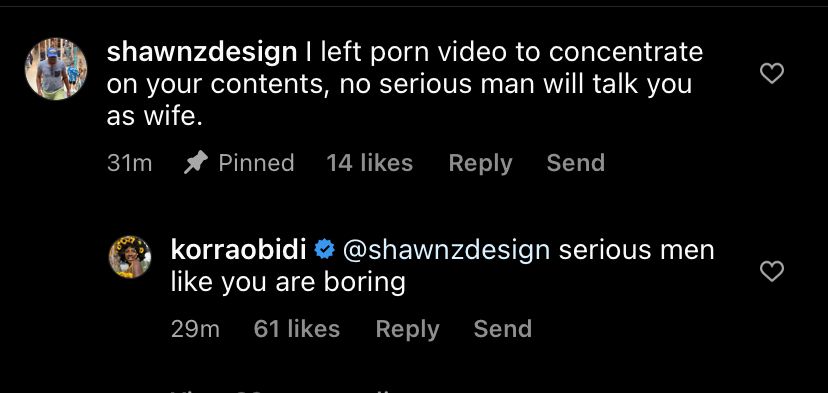Open the korraobidi username link
Screen dimensions: 828x393
(x=238, y=250)
